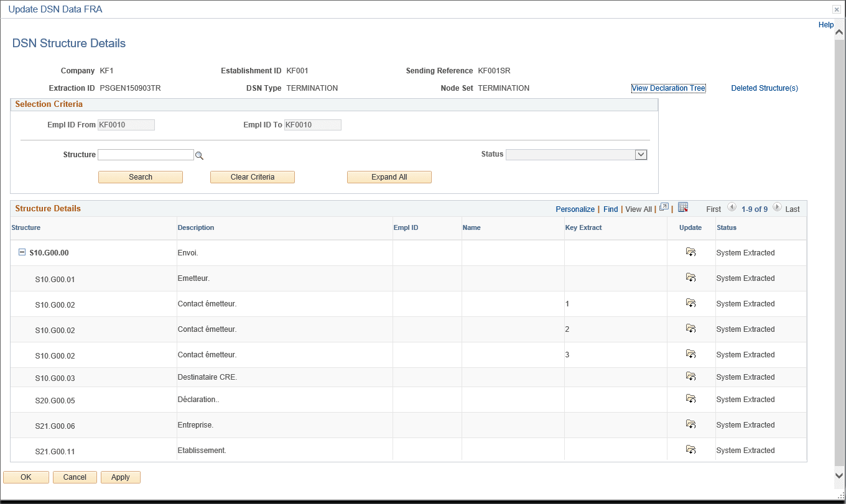This screenshot has width=846, height=504.
Task: Go to next rows arrow icon
Action: point(777,208)
